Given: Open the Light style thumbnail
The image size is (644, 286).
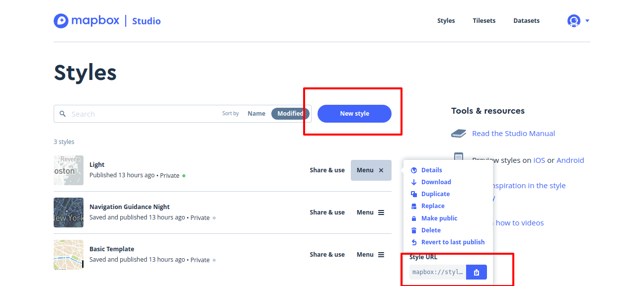Looking at the screenshot, I should pos(69,170).
